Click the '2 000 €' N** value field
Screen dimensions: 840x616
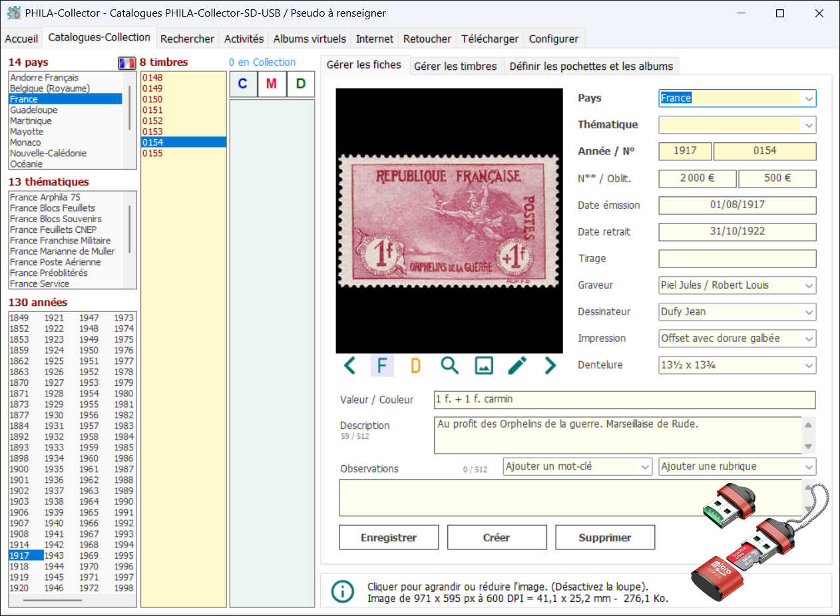tap(698, 178)
